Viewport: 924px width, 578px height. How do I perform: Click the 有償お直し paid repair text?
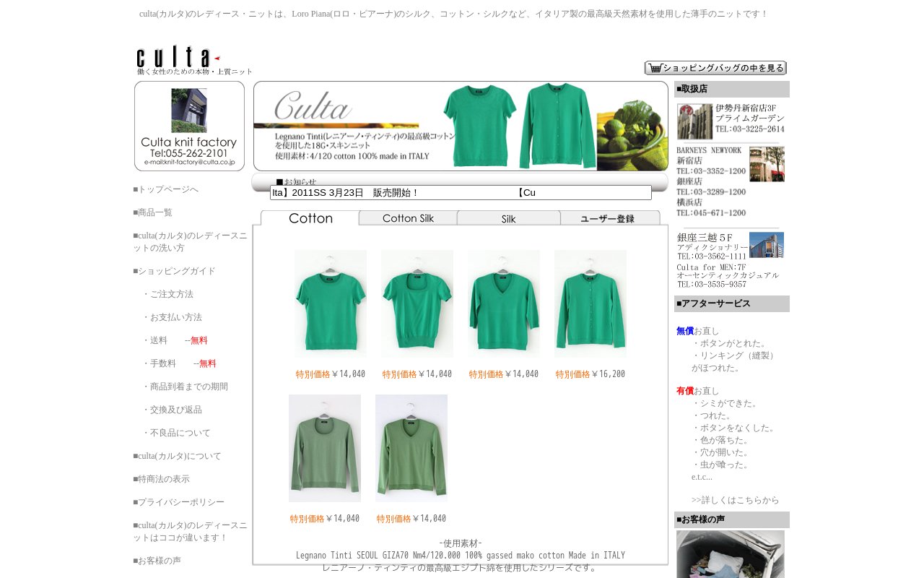pyautogui.click(x=698, y=391)
